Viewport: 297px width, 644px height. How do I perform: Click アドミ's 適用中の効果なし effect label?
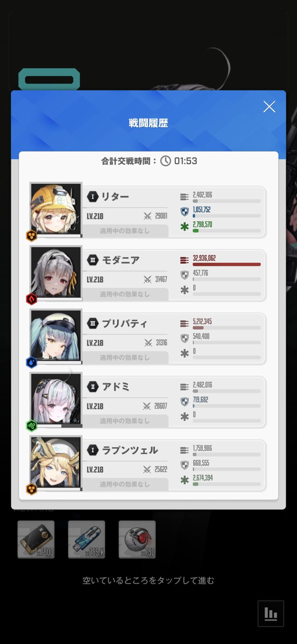125,421
